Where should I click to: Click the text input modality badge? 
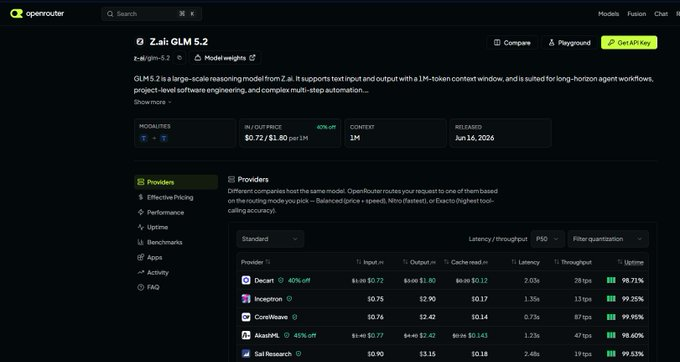tap(143, 138)
